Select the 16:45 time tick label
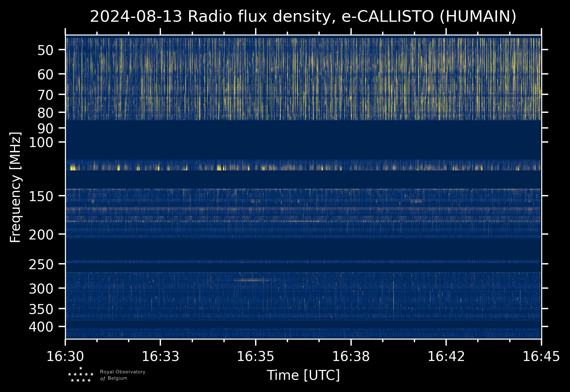 541,356
